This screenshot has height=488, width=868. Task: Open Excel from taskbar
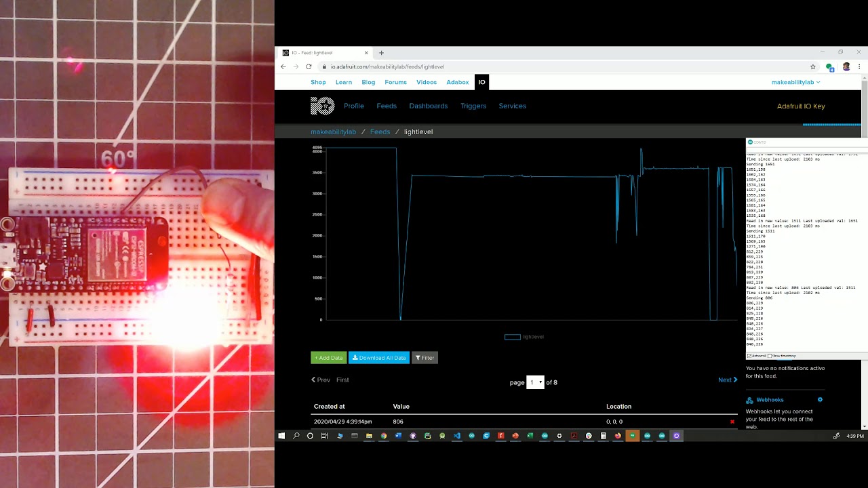530,436
